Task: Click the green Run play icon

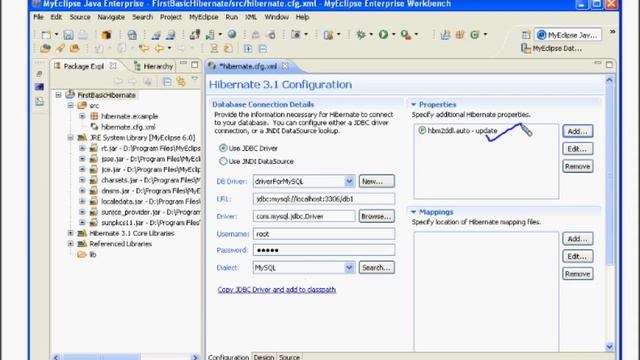Action: click(x=383, y=35)
